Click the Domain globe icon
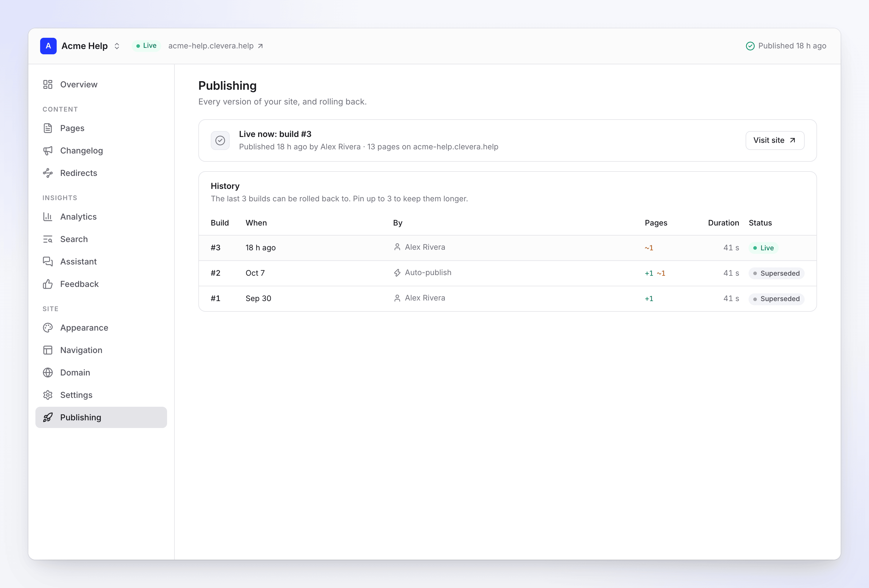Image resolution: width=869 pixels, height=588 pixels. pyautogui.click(x=48, y=373)
